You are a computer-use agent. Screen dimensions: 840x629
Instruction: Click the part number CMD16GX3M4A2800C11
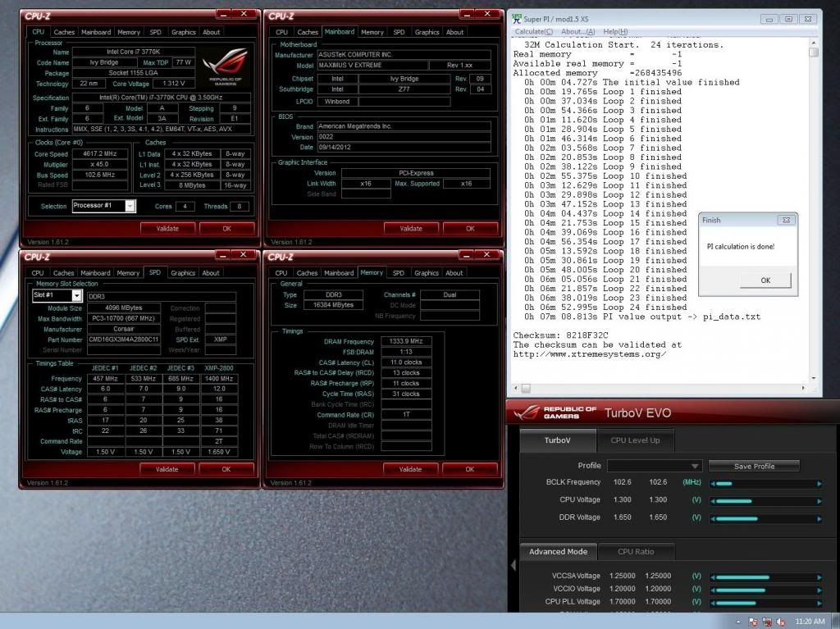pyautogui.click(x=124, y=340)
